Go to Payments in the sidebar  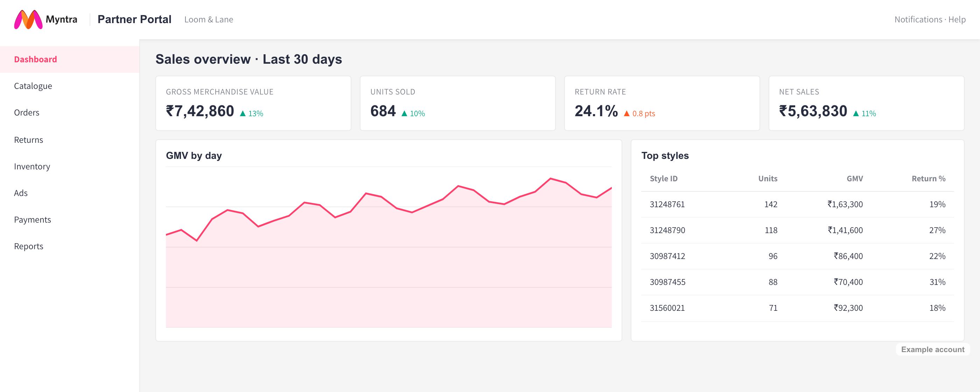(x=70, y=219)
